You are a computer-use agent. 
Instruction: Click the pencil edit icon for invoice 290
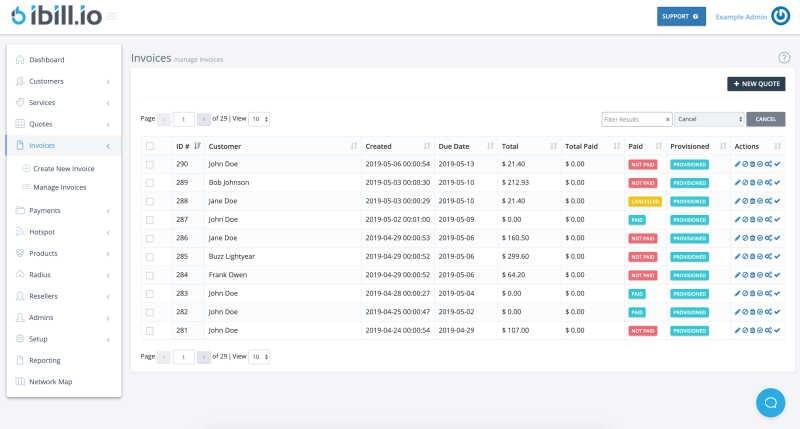tap(737, 164)
